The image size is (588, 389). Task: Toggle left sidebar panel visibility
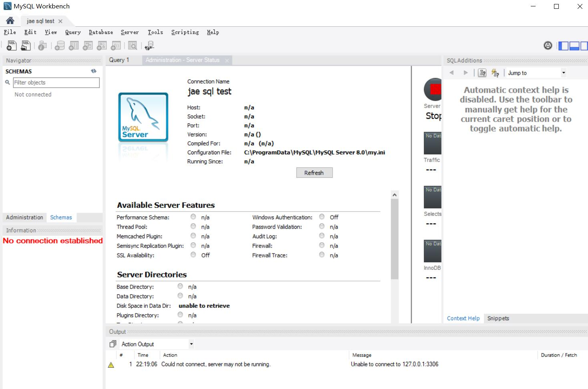[563, 46]
